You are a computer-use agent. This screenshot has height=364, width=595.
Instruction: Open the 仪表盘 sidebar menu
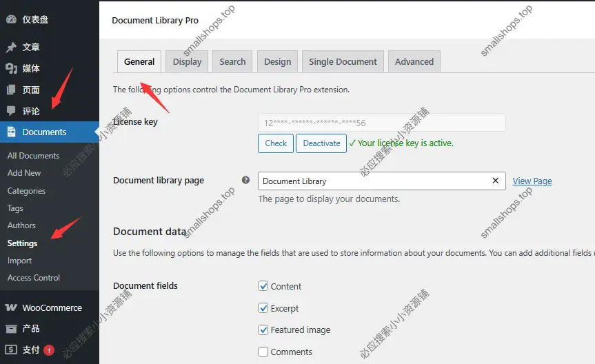click(x=50, y=19)
